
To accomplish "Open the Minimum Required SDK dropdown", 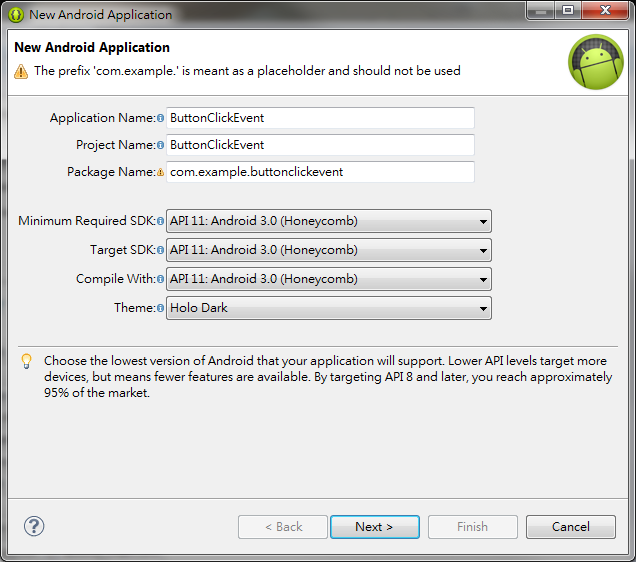I will pyautogui.click(x=329, y=221).
